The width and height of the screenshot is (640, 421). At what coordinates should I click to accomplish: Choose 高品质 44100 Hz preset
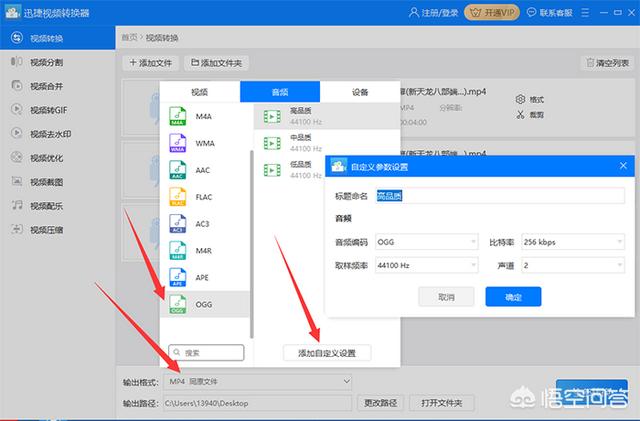pyautogui.click(x=327, y=116)
